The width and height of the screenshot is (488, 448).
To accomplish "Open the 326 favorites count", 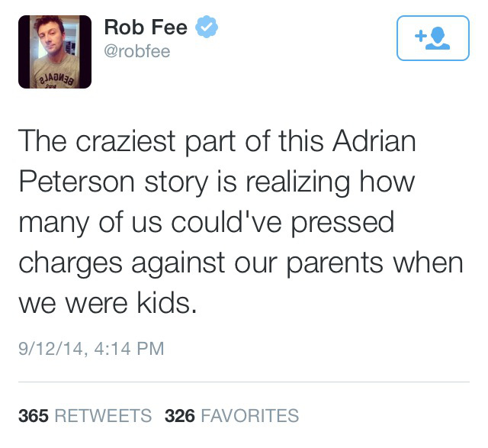I will point(180,416).
